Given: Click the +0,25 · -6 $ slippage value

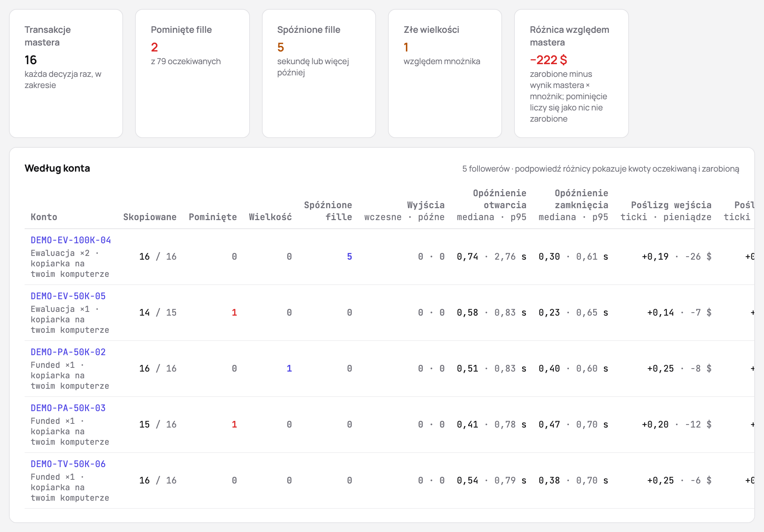Looking at the screenshot, I should [x=679, y=481].
